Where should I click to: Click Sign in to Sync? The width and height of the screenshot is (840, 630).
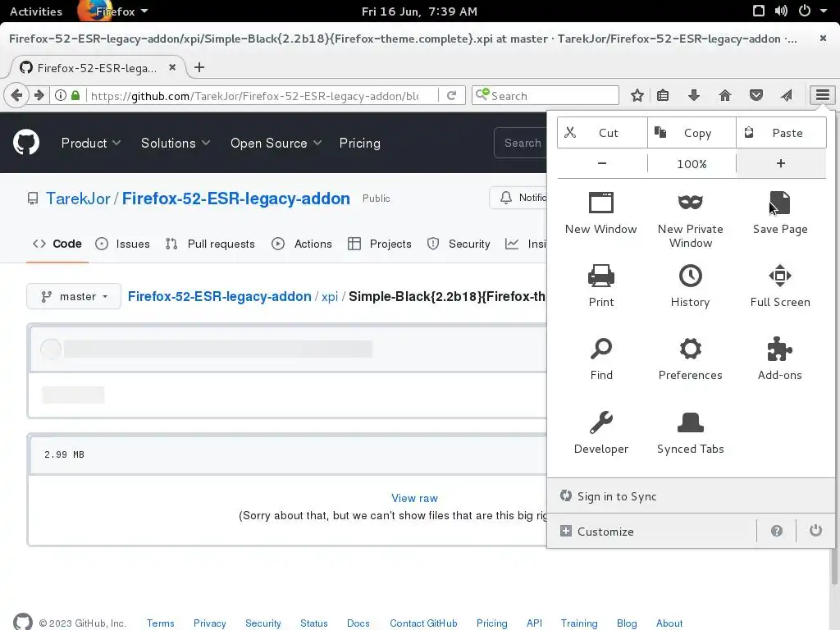coord(691,496)
